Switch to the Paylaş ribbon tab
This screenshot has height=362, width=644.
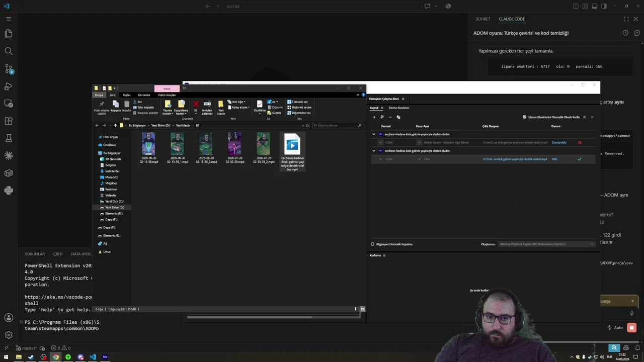pos(127,95)
